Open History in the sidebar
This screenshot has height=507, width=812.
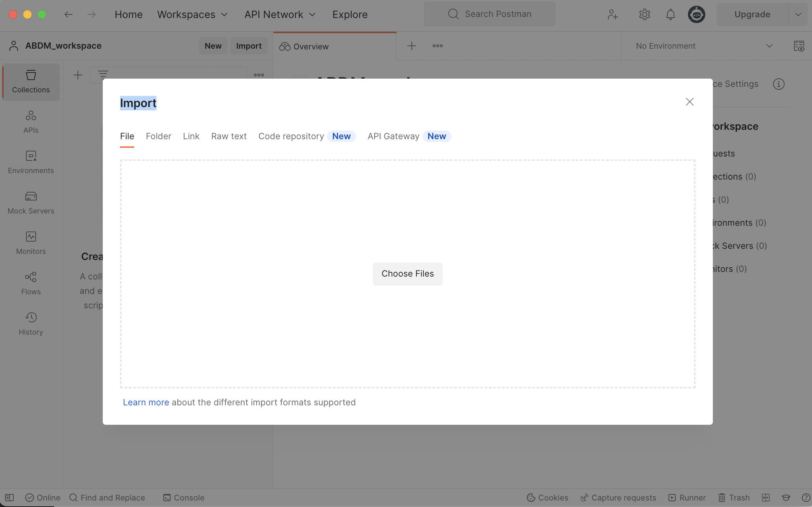(31, 324)
